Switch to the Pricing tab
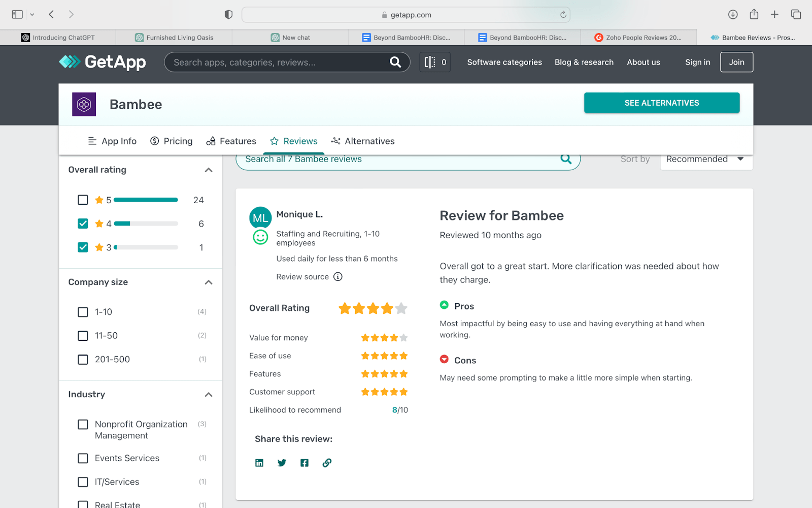 [171, 141]
